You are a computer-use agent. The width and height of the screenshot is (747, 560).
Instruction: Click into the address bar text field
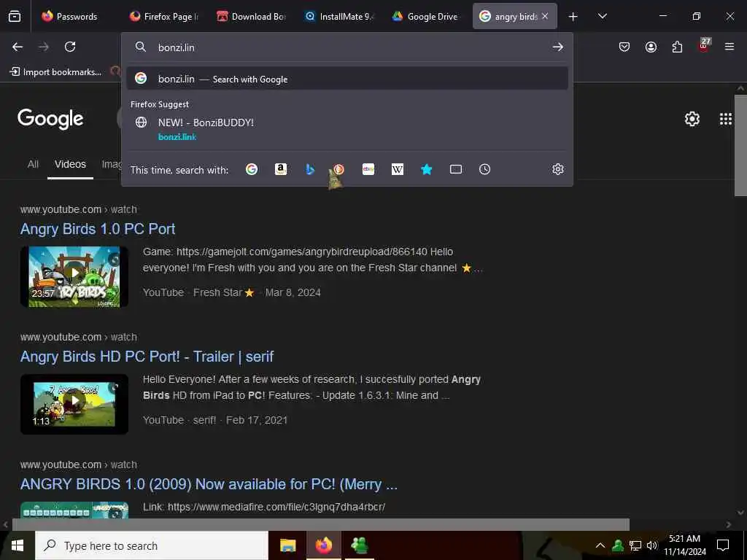click(350, 47)
